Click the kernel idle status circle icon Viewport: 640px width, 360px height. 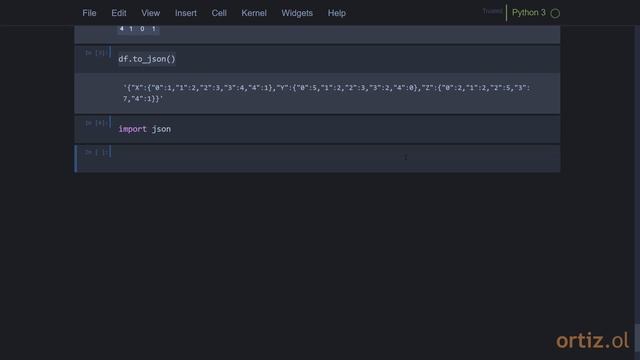(555, 13)
